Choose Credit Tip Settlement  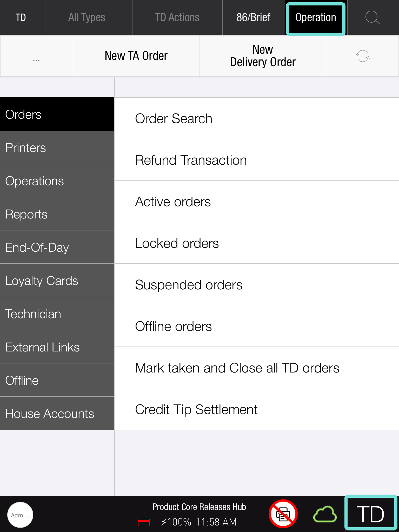pyautogui.click(x=257, y=409)
